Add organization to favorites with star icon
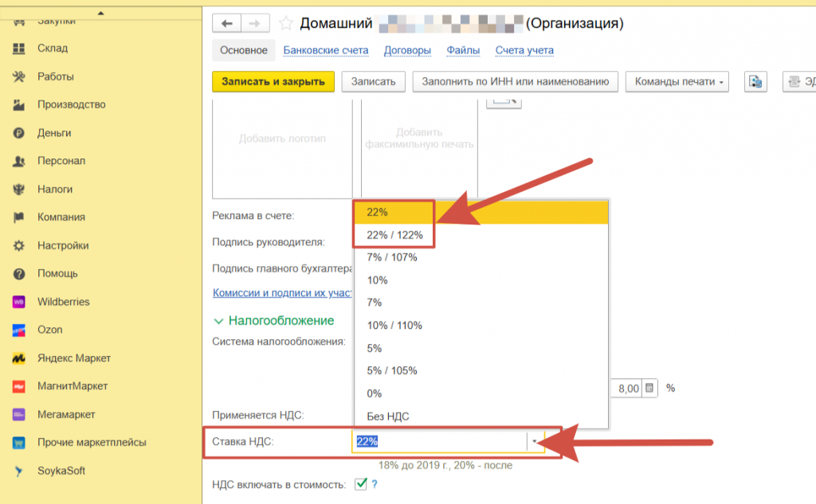The width and height of the screenshot is (816, 504). point(285,24)
